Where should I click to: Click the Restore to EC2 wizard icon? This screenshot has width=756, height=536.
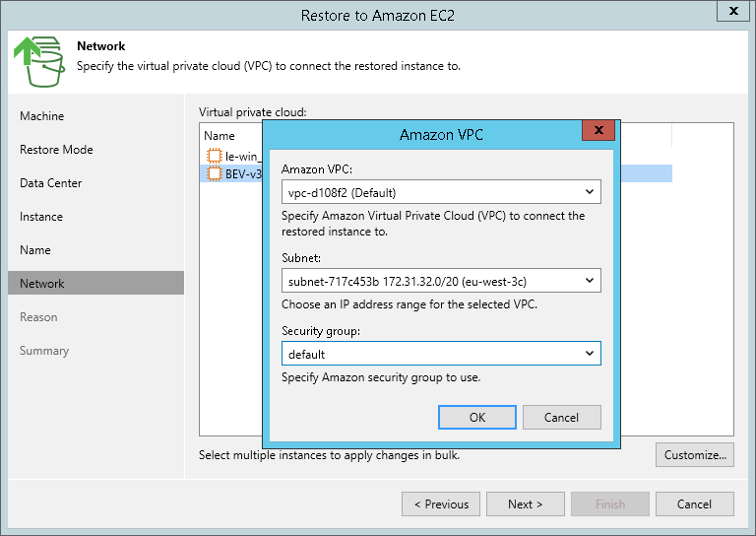[x=39, y=61]
